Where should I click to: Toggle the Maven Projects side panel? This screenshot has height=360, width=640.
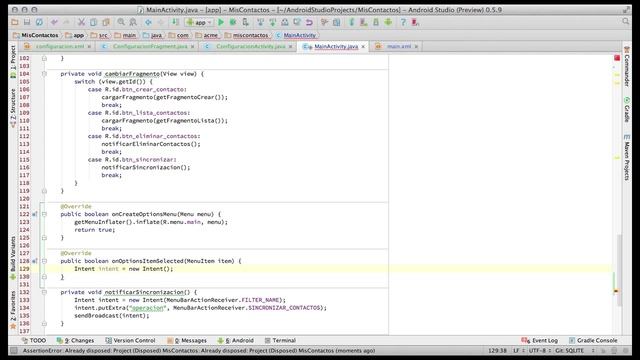pos(627,157)
